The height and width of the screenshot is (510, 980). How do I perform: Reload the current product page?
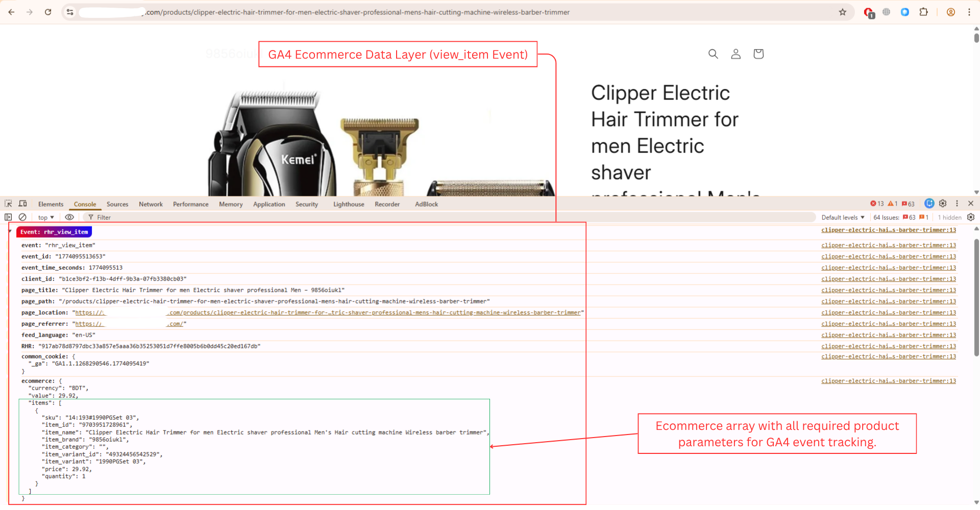(x=48, y=12)
